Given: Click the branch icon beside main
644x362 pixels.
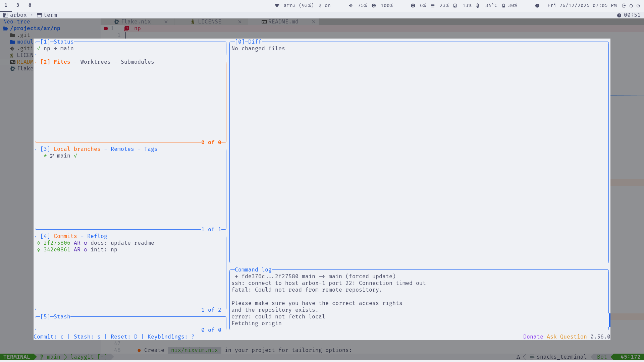Looking at the screenshot, I should tap(52, 156).
